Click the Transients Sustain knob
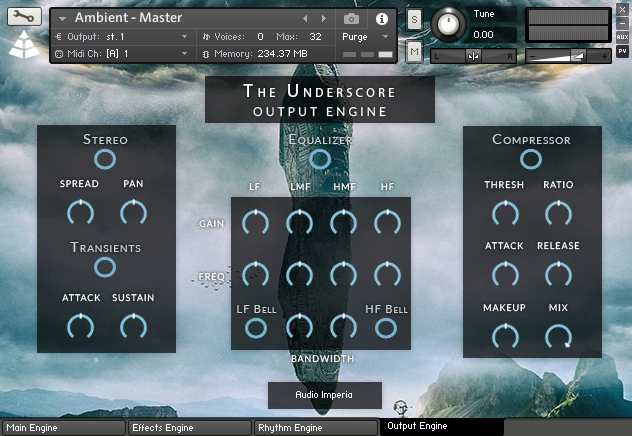Screen dimensions: 632x436 click(x=133, y=326)
